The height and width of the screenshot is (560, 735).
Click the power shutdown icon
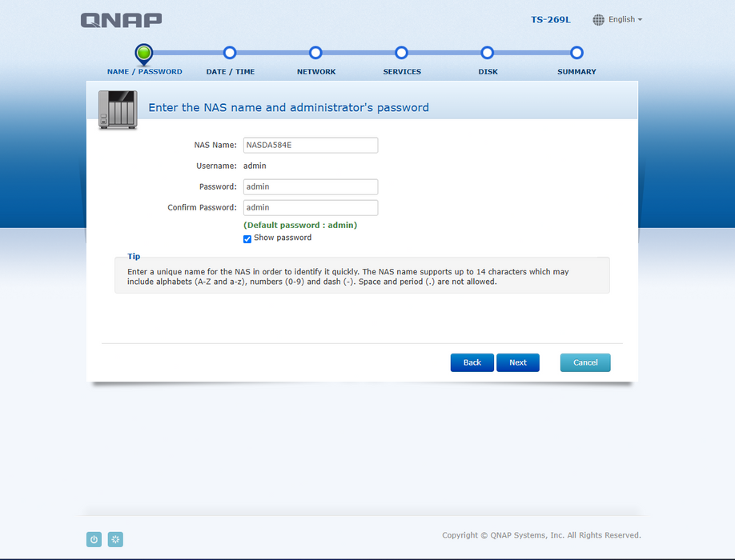94,540
